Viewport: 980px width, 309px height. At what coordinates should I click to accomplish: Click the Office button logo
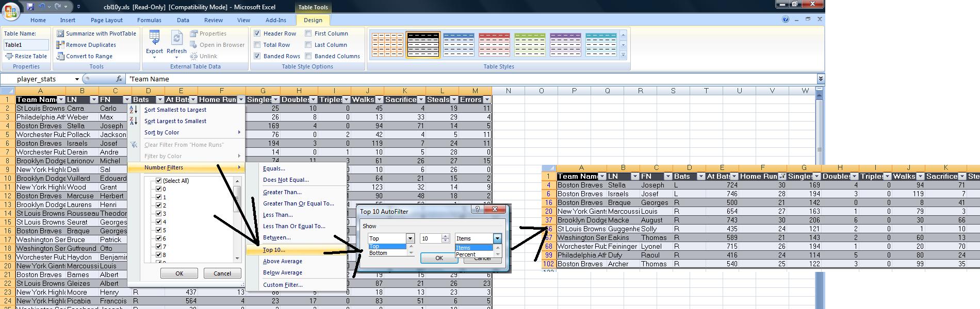(x=11, y=10)
